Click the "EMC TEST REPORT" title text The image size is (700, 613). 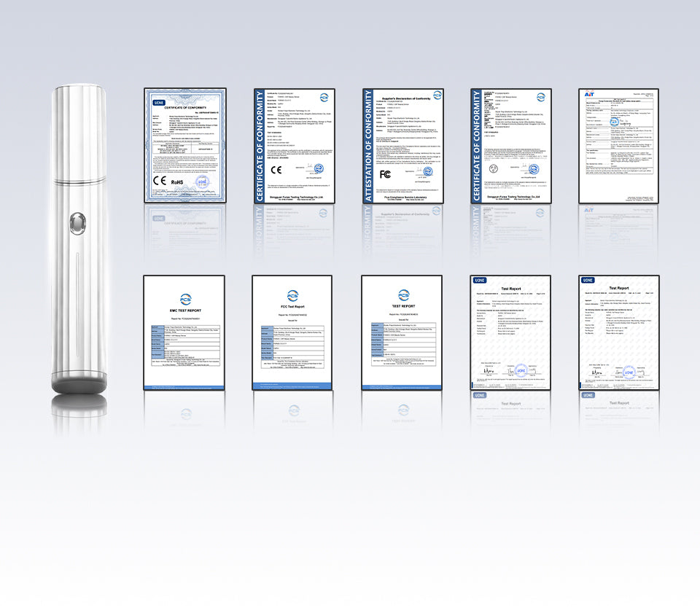[x=184, y=310]
